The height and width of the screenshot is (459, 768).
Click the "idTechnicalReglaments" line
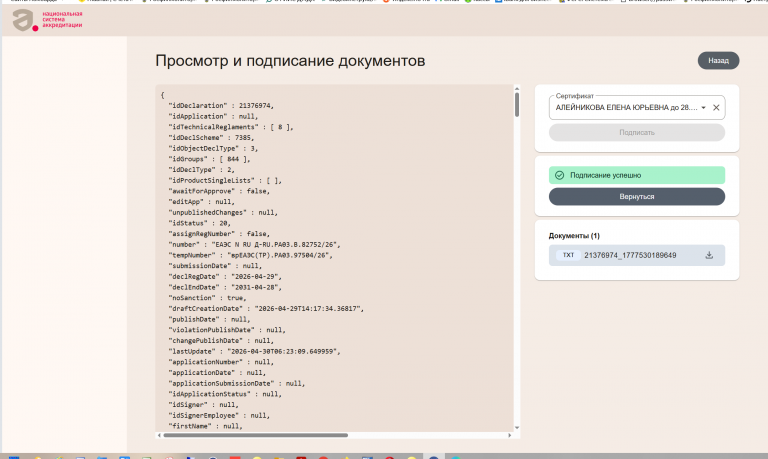(x=231, y=127)
